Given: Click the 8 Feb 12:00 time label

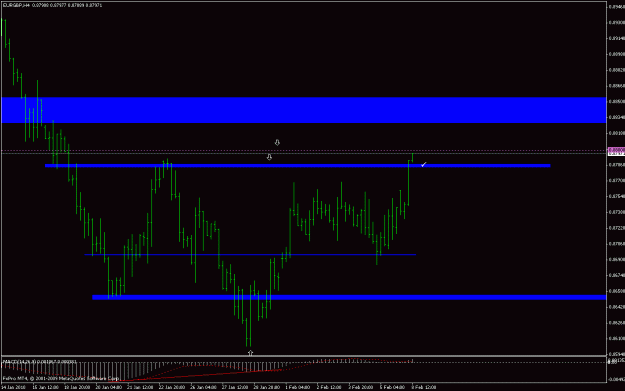Looking at the screenshot, I should point(424,387).
